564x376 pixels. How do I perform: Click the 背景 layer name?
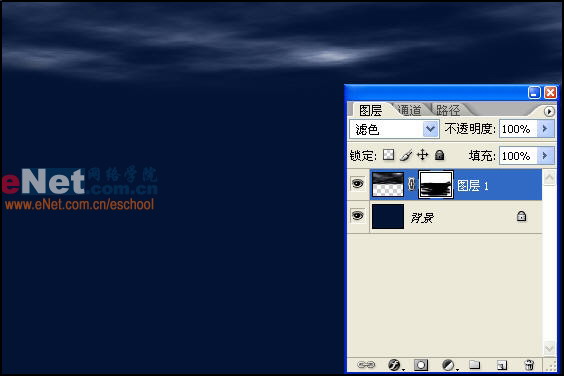[422, 218]
